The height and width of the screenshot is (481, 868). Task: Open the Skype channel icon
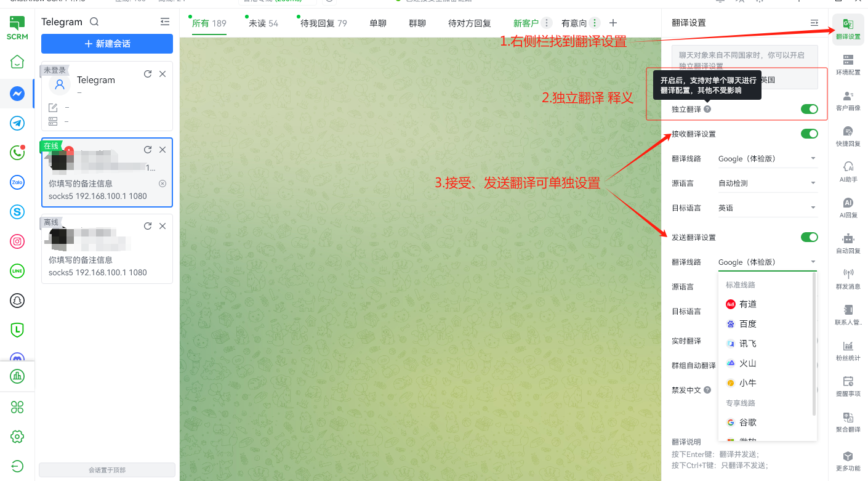(x=17, y=212)
